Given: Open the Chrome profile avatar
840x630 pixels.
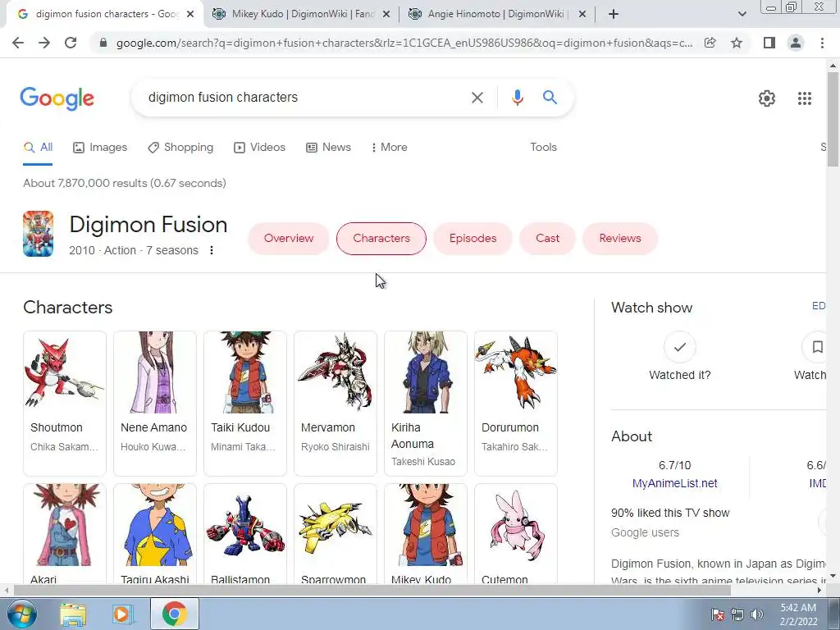Looking at the screenshot, I should pyautogui.click(x=796, y=43).
